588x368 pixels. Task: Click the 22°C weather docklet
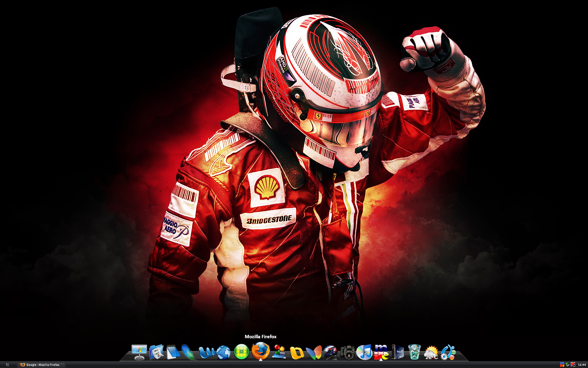point(431,353)
